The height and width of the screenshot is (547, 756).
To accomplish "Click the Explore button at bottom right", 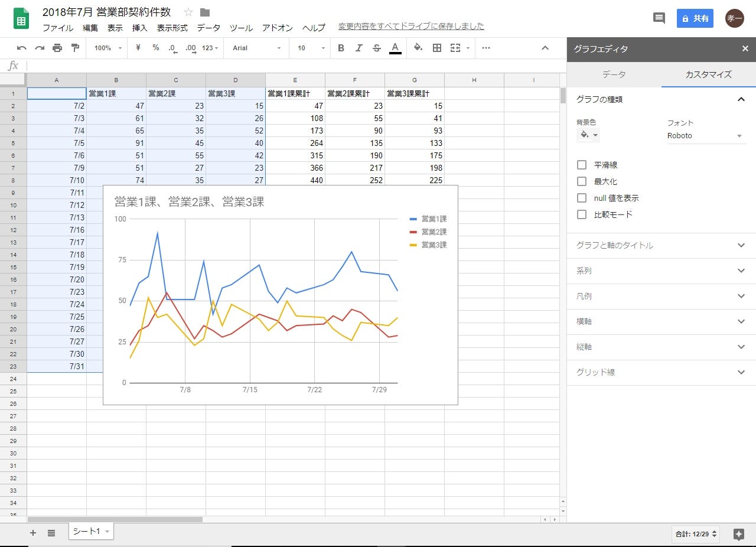I will pos(738,534).
